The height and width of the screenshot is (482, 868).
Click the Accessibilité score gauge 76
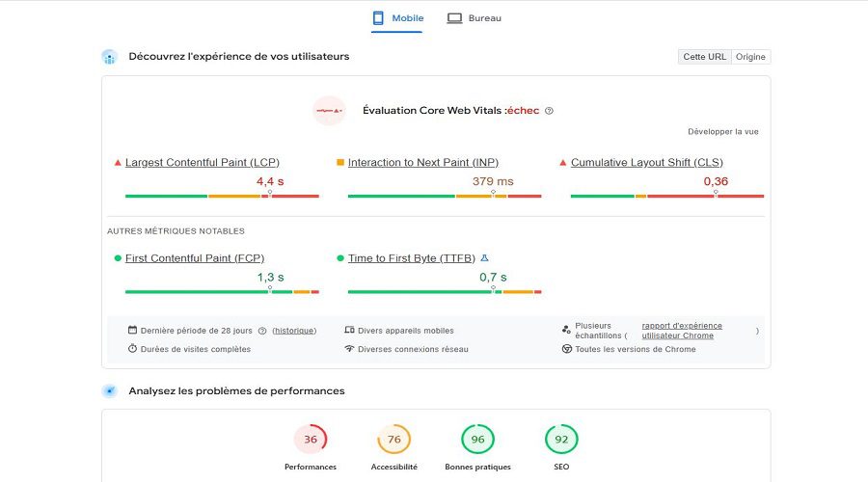pos(393,440)
